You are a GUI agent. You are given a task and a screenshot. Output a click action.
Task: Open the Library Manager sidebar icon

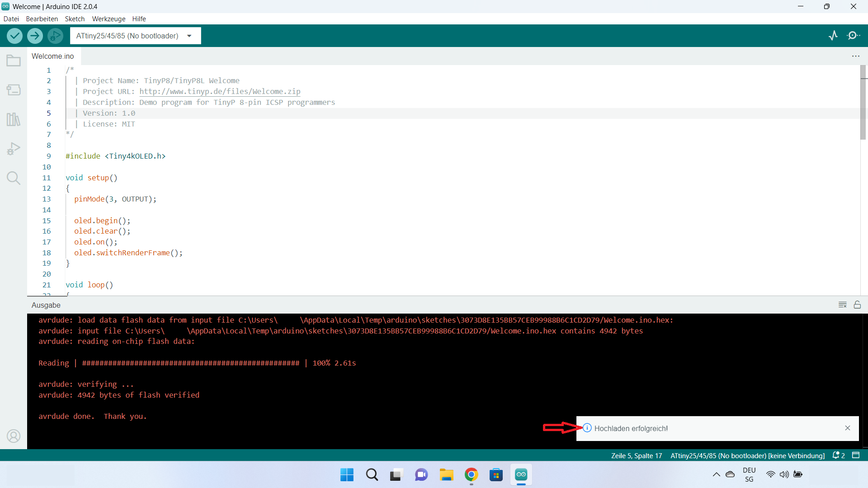click(14, 119)
